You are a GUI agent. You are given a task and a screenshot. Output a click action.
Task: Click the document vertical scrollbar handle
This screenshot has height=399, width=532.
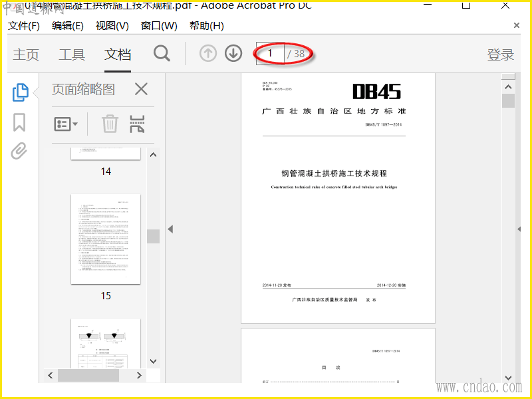click(x=508, y=101)
